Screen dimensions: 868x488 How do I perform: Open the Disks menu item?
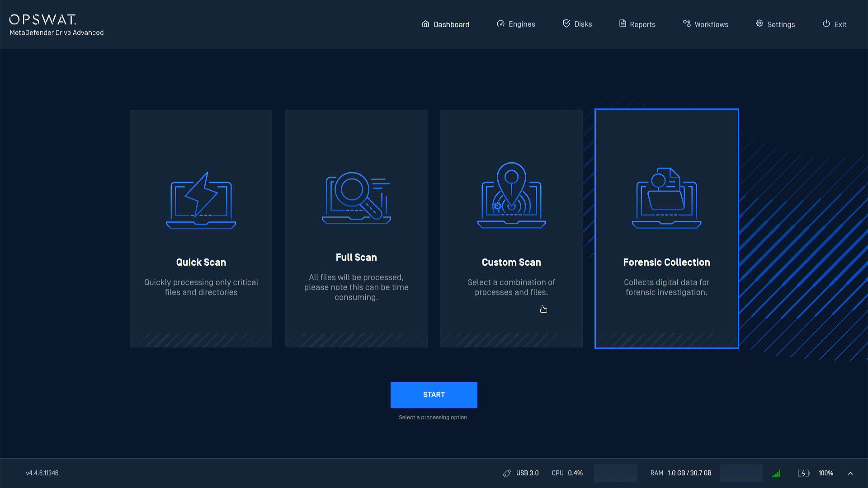[577, 24]
